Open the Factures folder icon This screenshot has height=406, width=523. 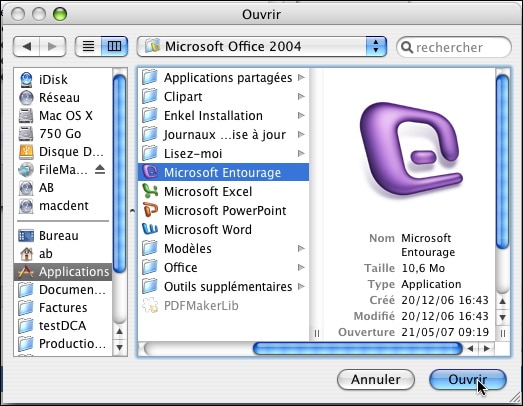(x=26, y=308)
